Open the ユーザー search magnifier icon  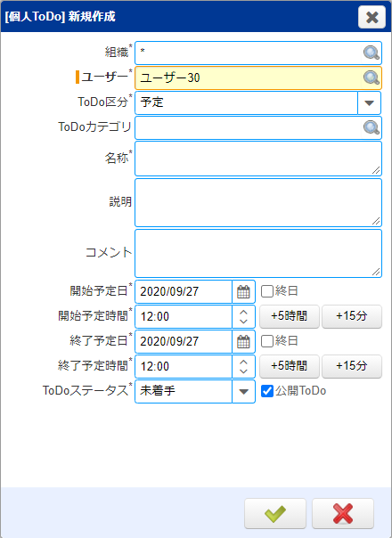point(371,77)
